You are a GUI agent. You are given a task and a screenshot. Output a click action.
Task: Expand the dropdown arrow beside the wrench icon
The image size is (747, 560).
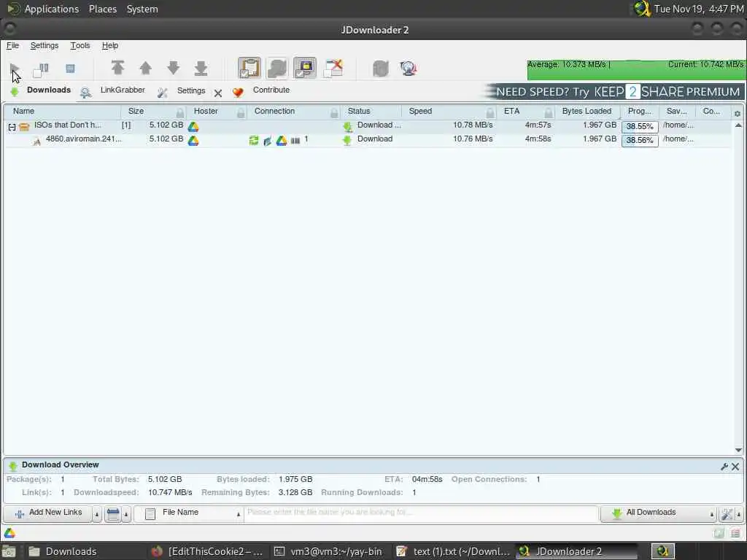738,514
